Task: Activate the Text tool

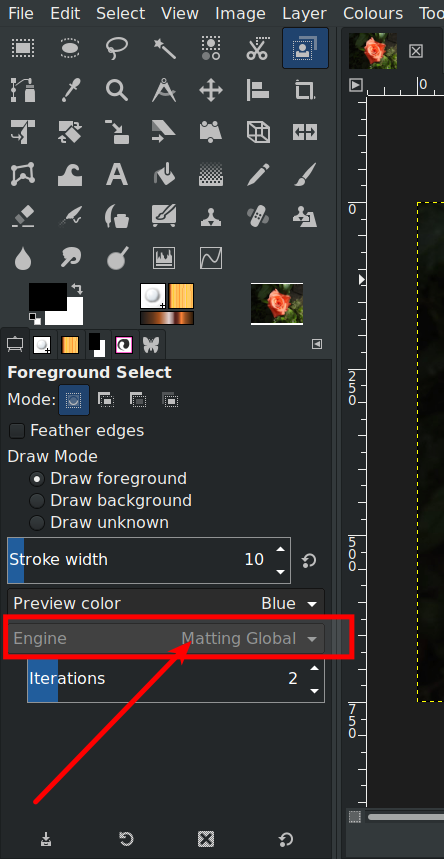Action: click(117, 175)
